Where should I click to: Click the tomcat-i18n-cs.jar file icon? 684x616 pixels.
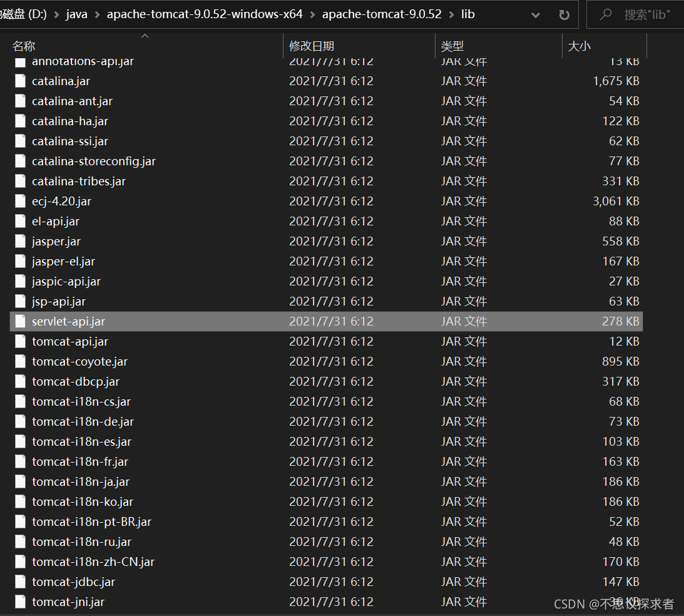[20, 402]
